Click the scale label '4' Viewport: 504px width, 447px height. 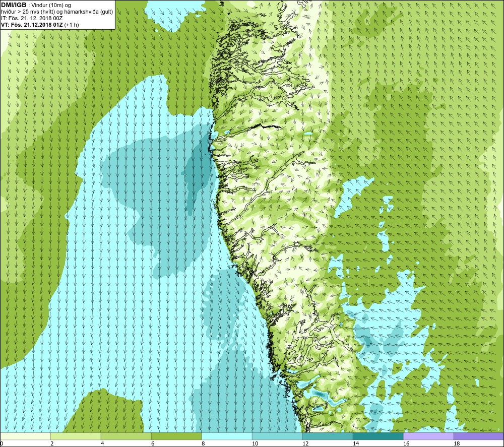[x=102, y=443]
